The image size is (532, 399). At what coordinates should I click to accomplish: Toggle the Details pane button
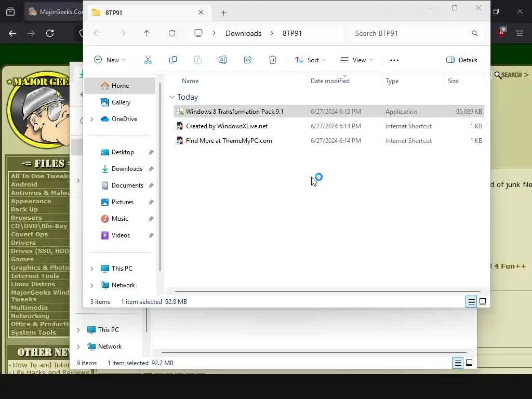(461, 60)
